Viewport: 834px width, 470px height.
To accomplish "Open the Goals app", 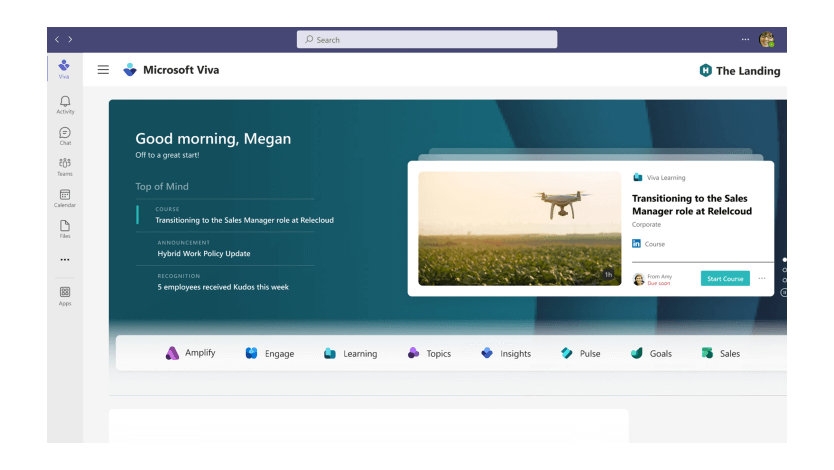I will click(651, 354).
